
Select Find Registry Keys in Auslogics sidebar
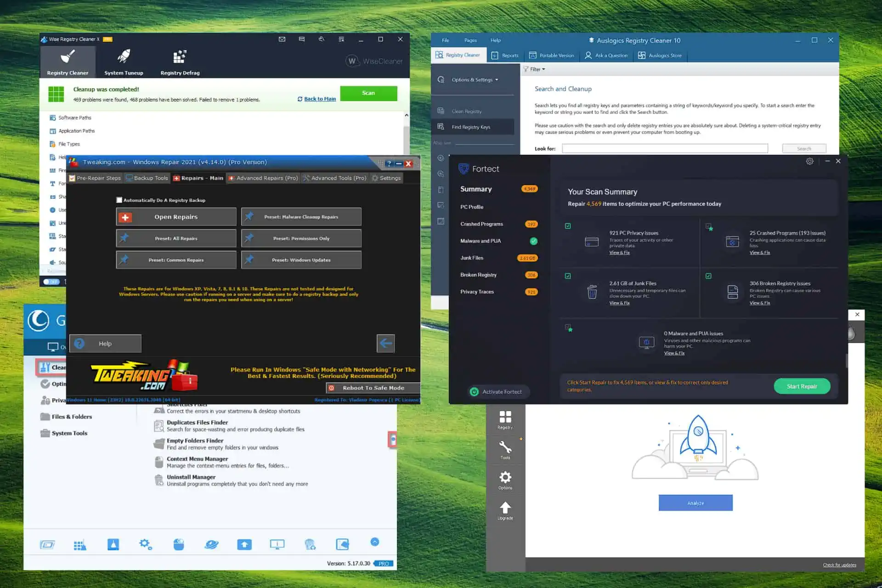[473, 127]
